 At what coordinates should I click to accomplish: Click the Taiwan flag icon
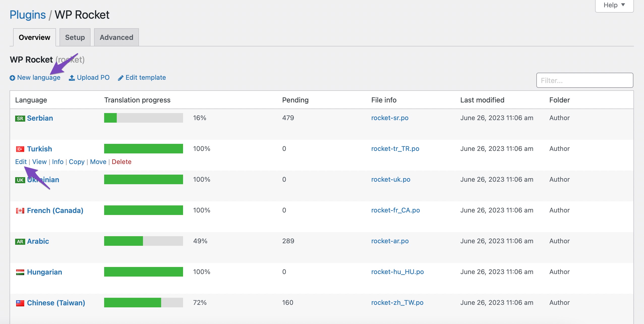pos(20,303)
